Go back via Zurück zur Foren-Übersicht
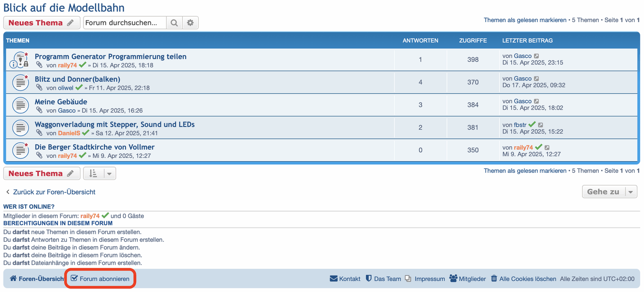Viewport: 644px width, 292px height. click(x=50, y=192)
